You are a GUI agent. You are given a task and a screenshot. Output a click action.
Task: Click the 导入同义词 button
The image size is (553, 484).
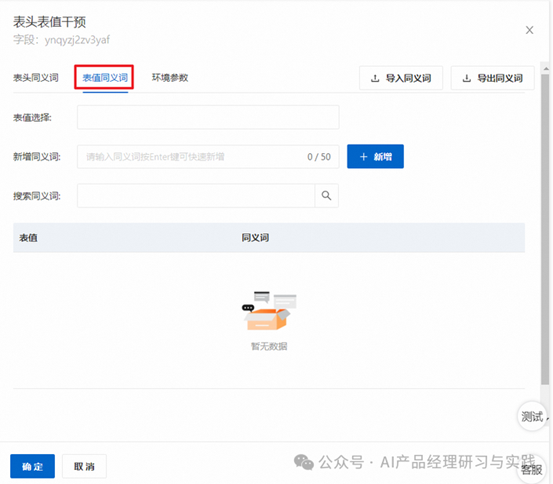click(401, 78)
